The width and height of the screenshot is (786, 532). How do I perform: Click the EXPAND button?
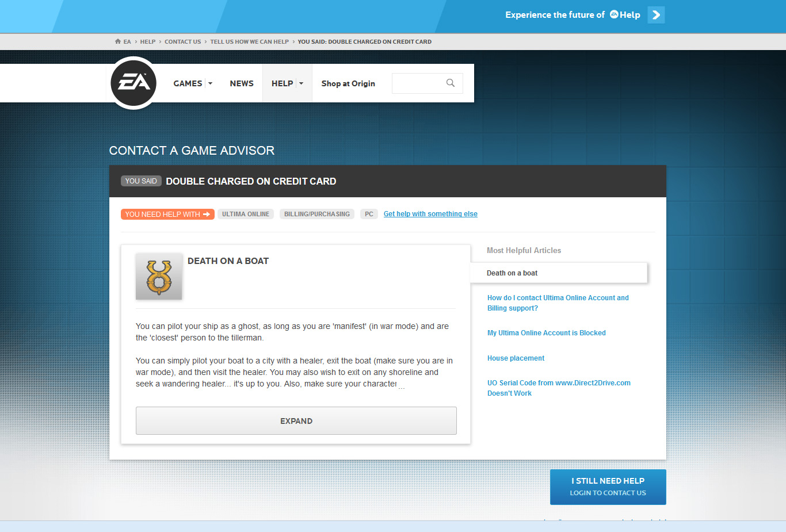click(296, 421)
